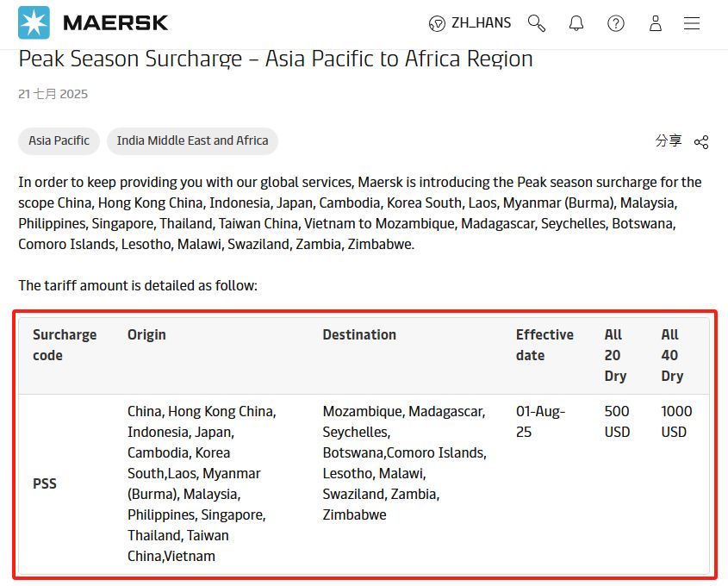The width and height of the screenshot is (728, 586).
Task: Click the 01-Aug-25 effective date cell
Action: (x=540, y=421)
